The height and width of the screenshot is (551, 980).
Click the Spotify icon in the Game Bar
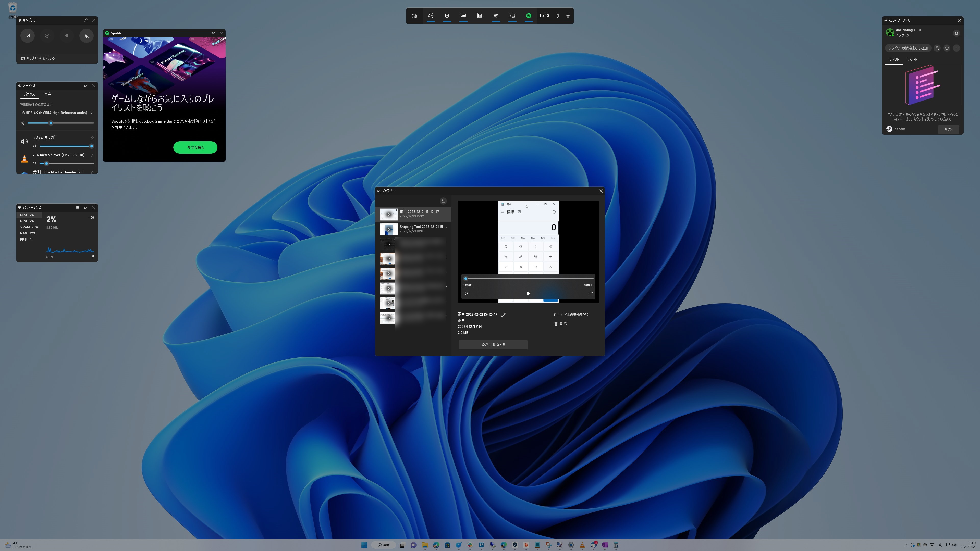[x=529, y=16]
